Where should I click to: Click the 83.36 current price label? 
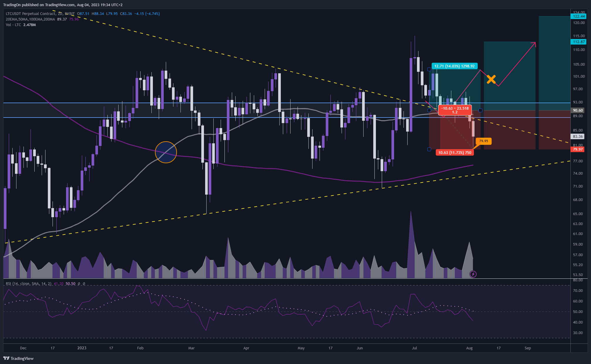[x=578, y=137]
